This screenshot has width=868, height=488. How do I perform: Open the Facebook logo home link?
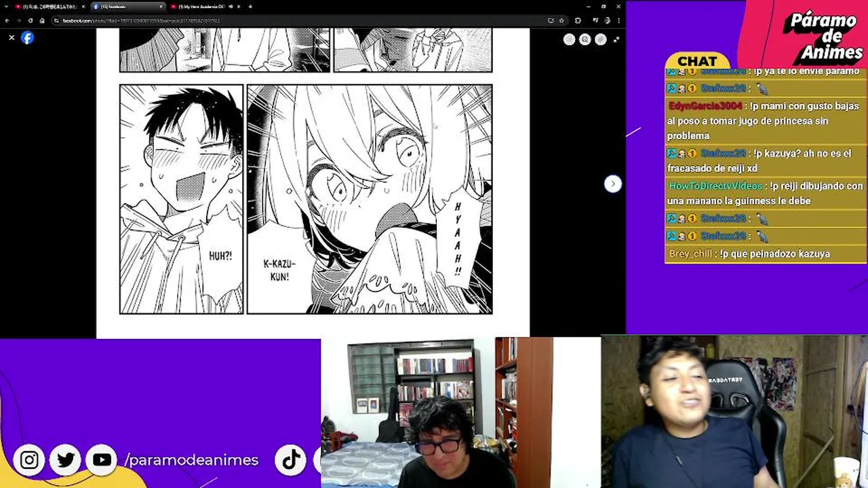(27, 38)
